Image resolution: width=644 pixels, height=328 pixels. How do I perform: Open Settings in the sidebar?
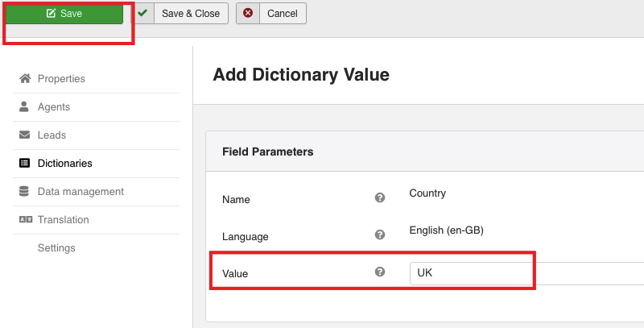coord(56,248)
